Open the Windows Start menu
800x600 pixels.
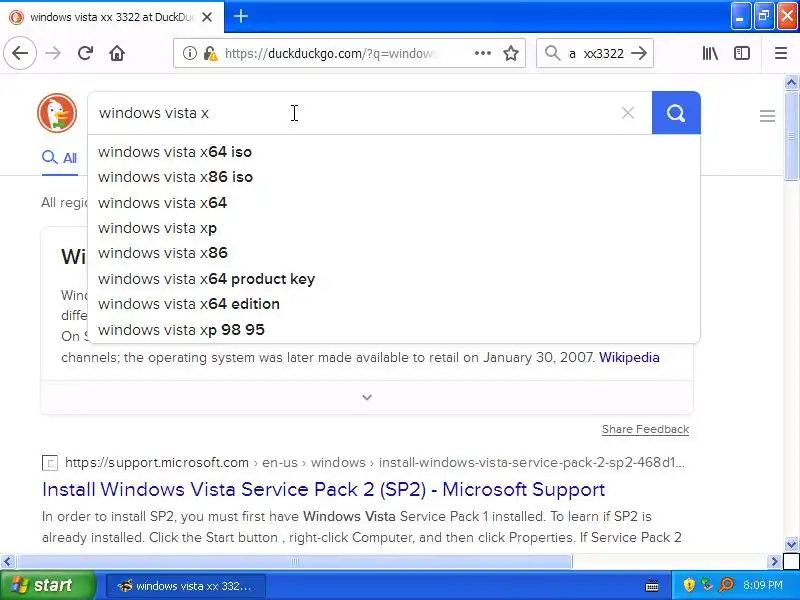pyautogui.click(x=47, y=585)
